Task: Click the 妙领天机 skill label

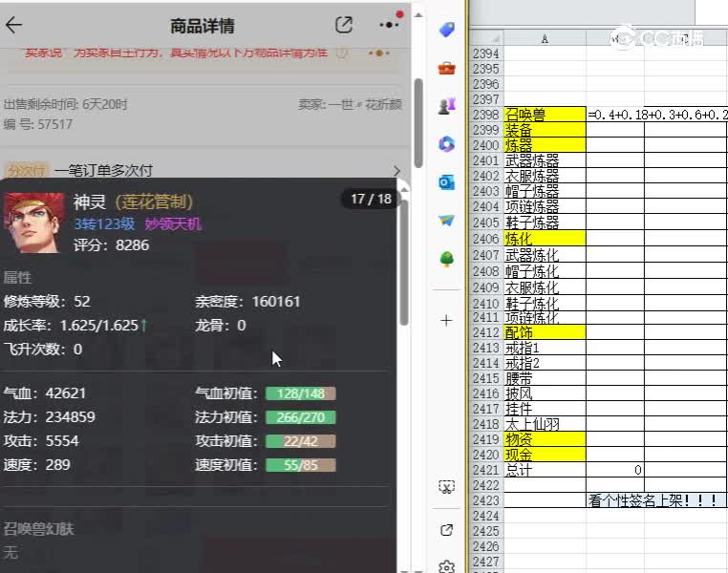Action: (x=173, y=224)
